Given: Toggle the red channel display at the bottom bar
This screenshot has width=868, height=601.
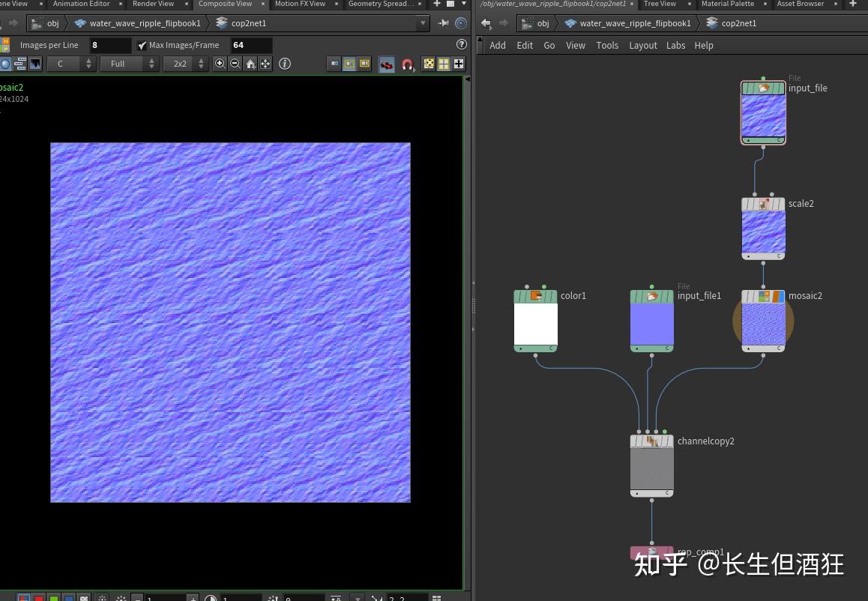Looking at the screenshot, I should [39, 596].
